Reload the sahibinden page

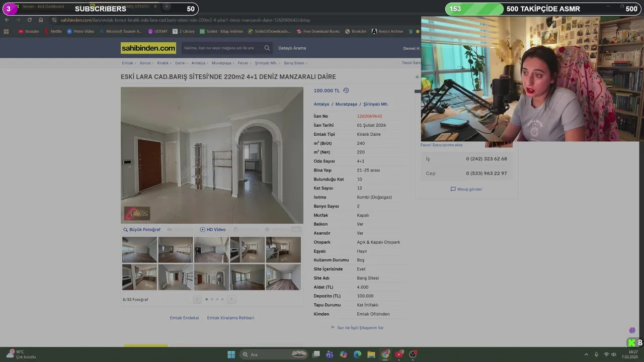(x=29, y=20)
